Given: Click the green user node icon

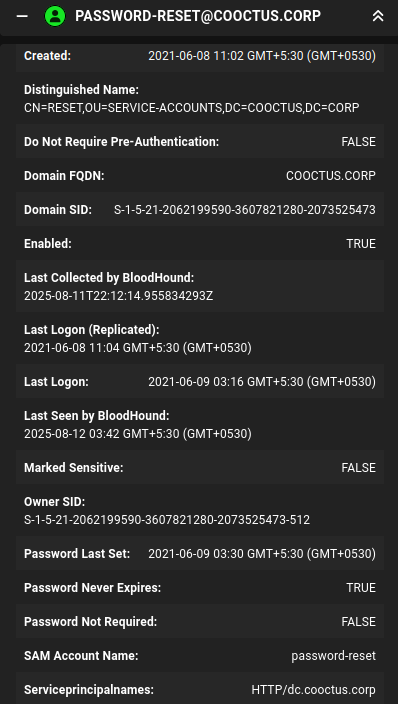Looking at the screenshot, I should pos(55,16).
